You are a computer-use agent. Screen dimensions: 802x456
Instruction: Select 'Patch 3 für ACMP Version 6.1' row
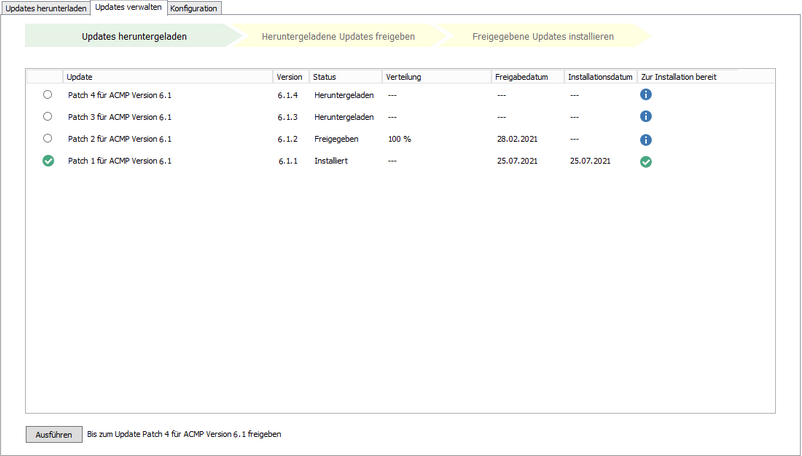[400, 117]
